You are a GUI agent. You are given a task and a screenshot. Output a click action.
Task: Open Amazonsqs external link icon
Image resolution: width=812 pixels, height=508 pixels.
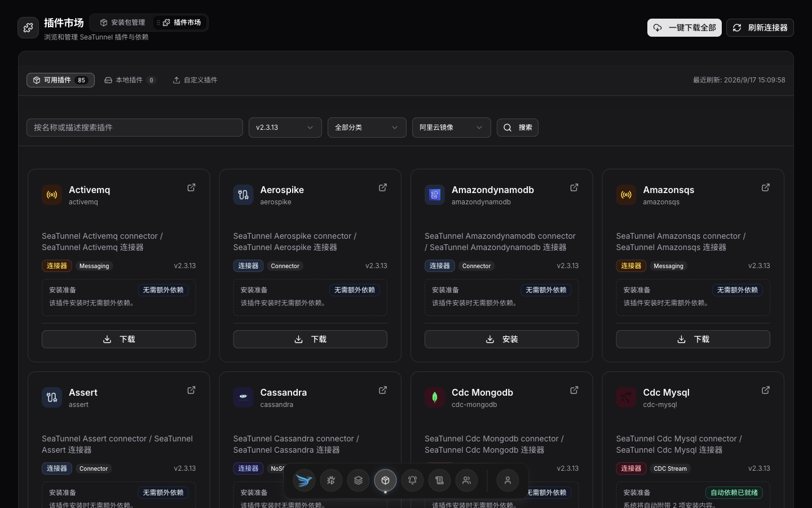tap(766, 187)
